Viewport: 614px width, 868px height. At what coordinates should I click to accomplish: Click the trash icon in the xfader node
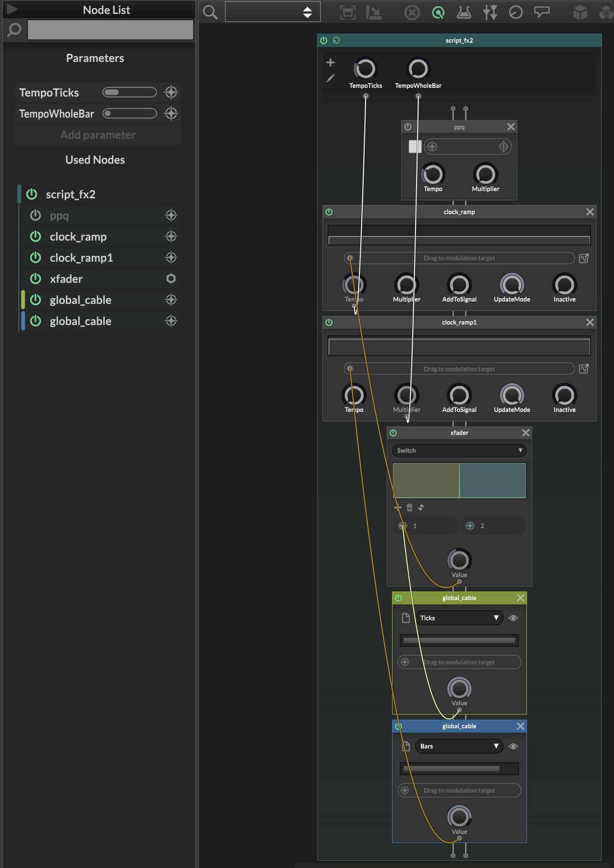409,507
